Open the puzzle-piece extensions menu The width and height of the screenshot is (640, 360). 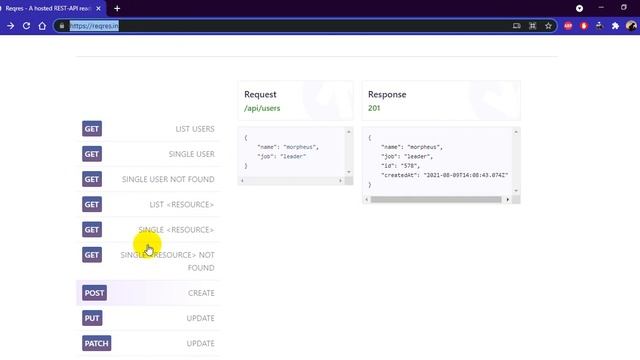click(x=615, y=26)
